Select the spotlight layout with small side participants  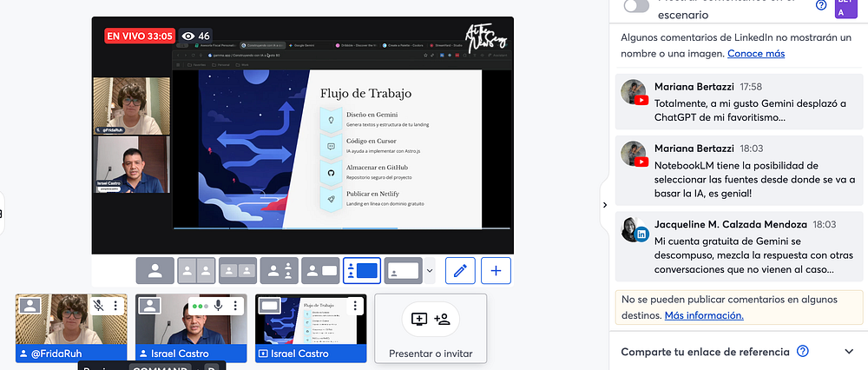279,271
